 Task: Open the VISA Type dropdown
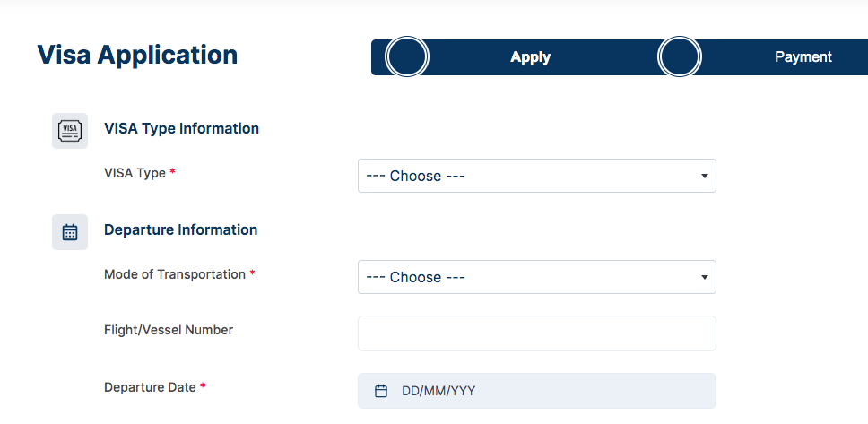point(537,176)
